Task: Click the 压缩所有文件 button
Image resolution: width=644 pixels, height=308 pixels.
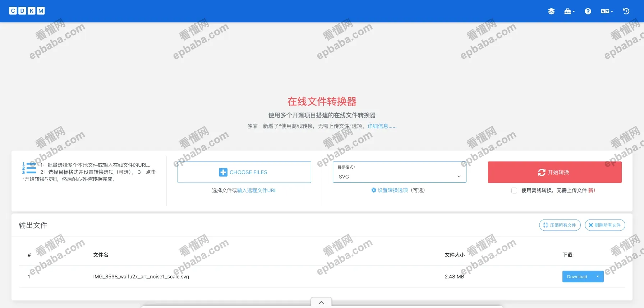Action: pos(560,225)
